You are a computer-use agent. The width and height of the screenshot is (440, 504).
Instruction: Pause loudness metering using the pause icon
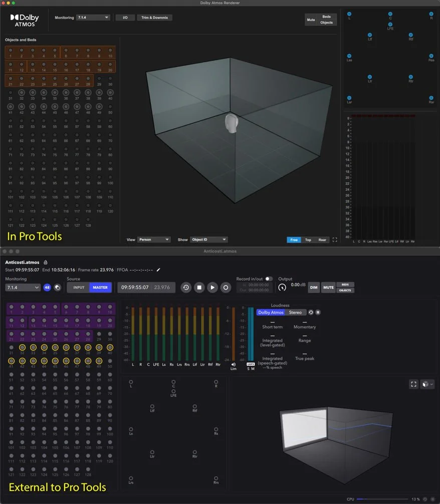click(318, 312)
